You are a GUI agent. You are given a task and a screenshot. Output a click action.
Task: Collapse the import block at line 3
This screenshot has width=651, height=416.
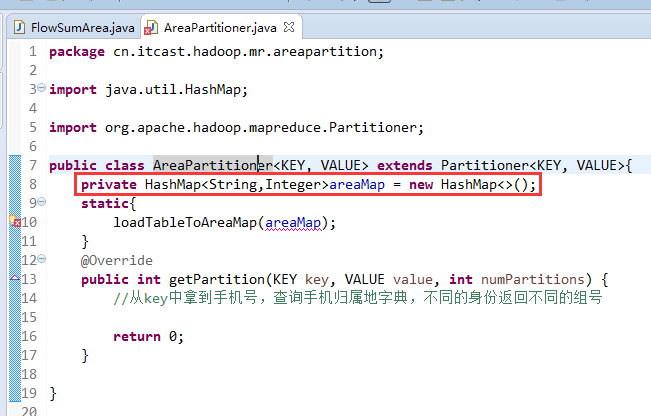(x=42, y=88)
